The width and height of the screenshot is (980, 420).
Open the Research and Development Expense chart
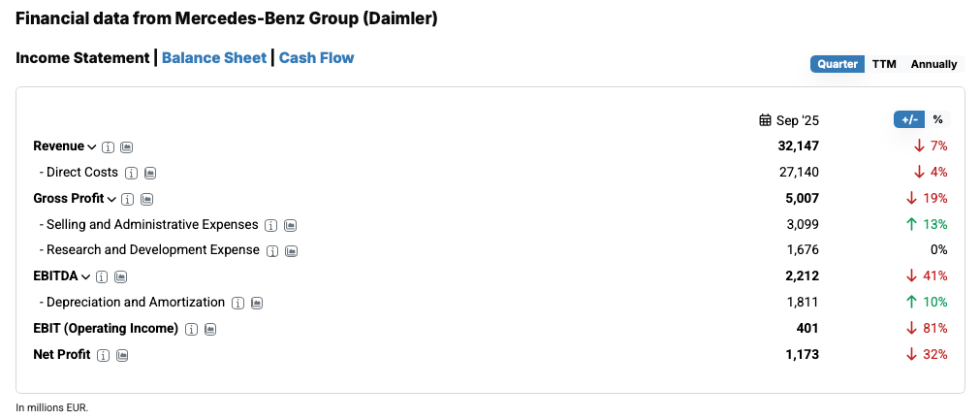(291, 251)
